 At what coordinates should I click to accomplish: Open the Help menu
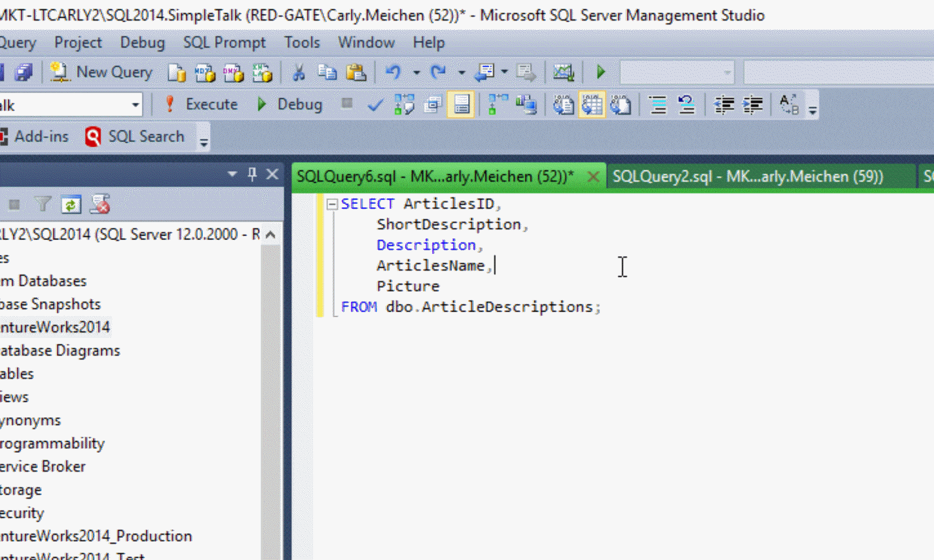(429, 42)
